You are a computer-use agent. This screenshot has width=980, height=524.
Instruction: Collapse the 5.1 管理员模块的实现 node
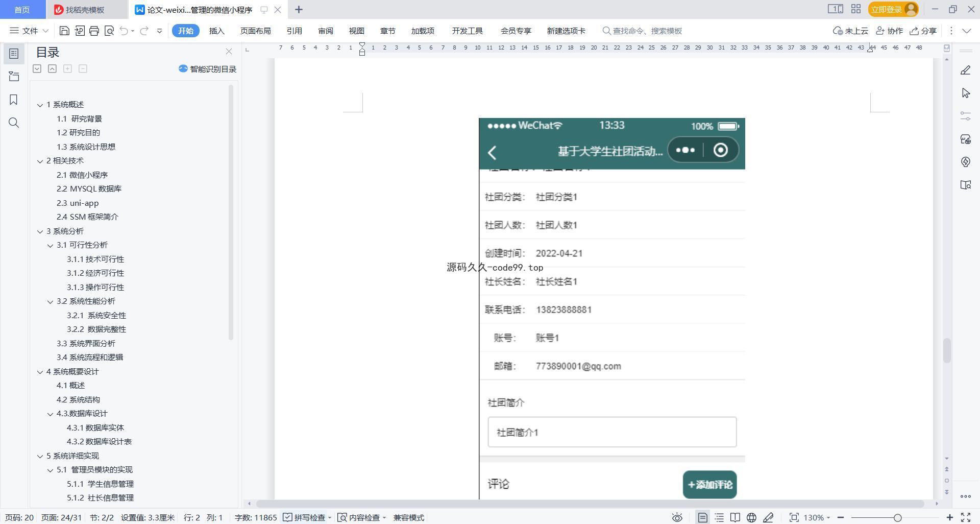click(x=50, y=470)
